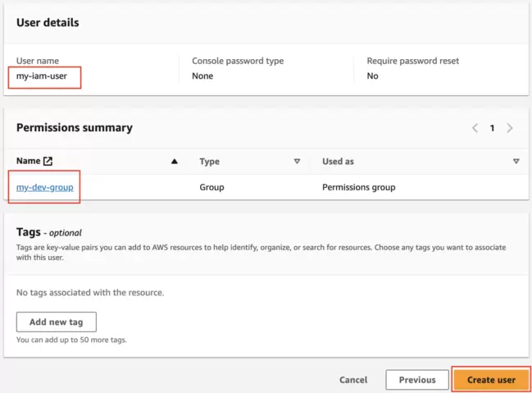532x393 pixels.
Task: Go to next permissions page chevron
Action: pyautogui.click(x=509, y=128)
